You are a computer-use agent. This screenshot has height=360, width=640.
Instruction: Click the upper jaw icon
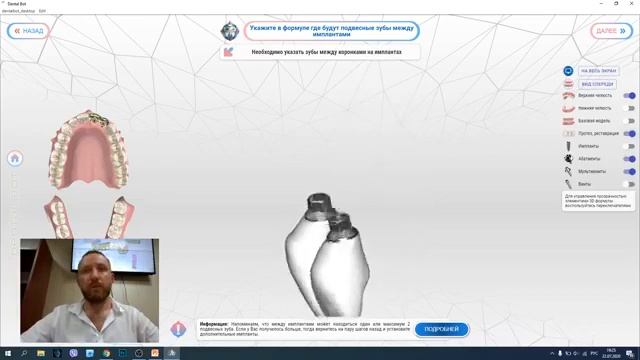pyautogui.click(x=568, y=96)
